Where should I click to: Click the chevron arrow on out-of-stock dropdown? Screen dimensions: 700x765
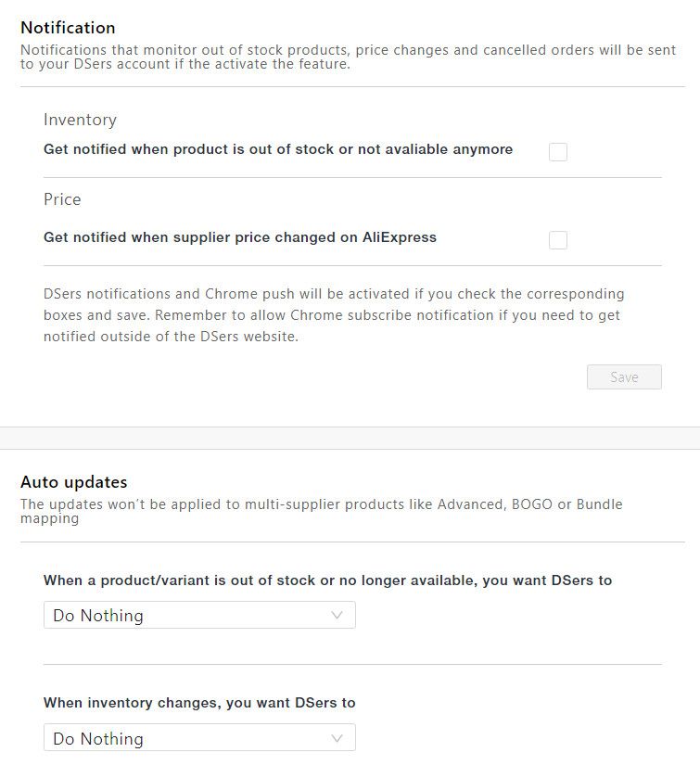click(x=337, y=615)
